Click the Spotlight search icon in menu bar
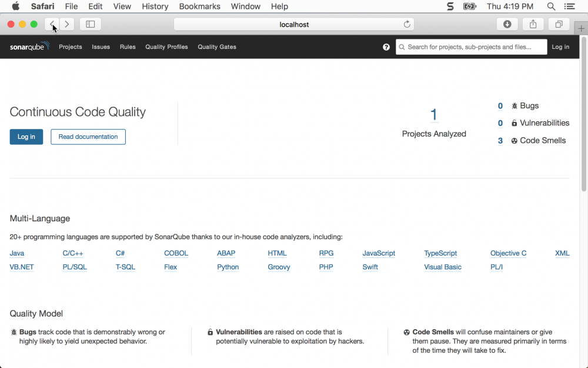Screen dimensions: 588x368 click(551, 6)
